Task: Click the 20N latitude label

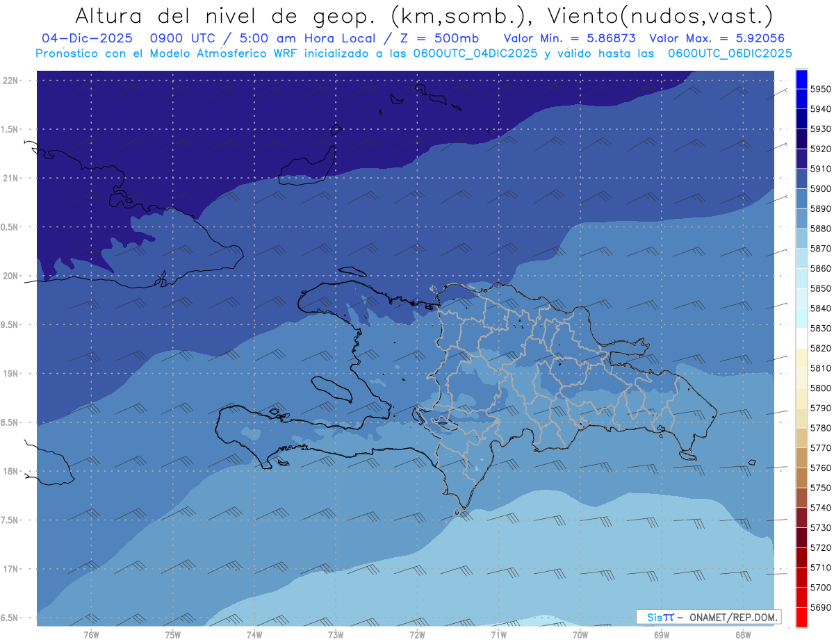Action: click(11, 276)
